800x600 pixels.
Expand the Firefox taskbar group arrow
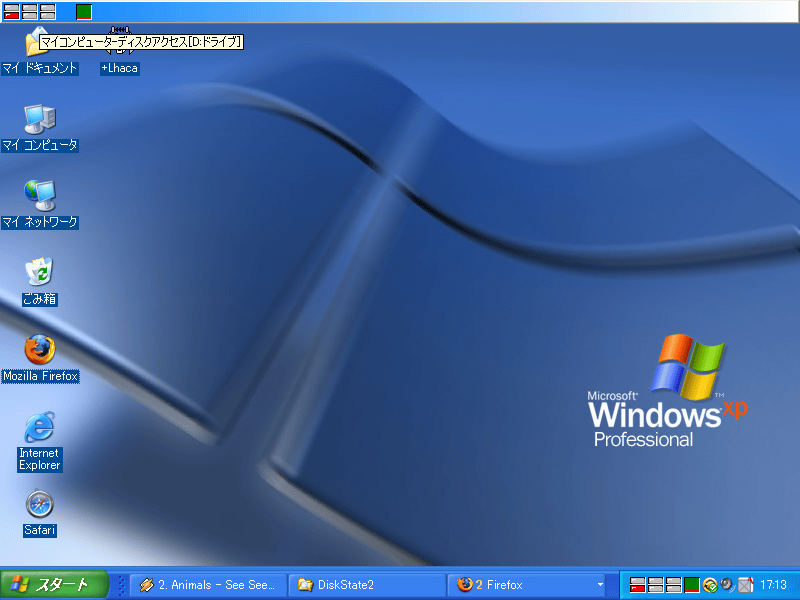point(600,585)
